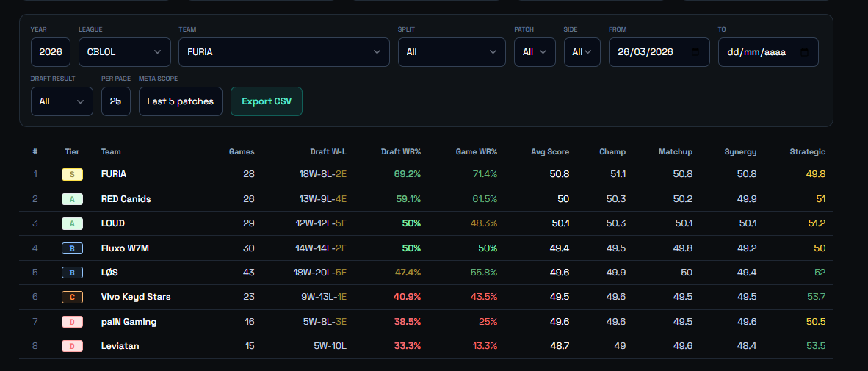The height and width of the screenshot is (371, 868).
Task: Click the From date field 26/03/2026
Action: tap(659, 52)
